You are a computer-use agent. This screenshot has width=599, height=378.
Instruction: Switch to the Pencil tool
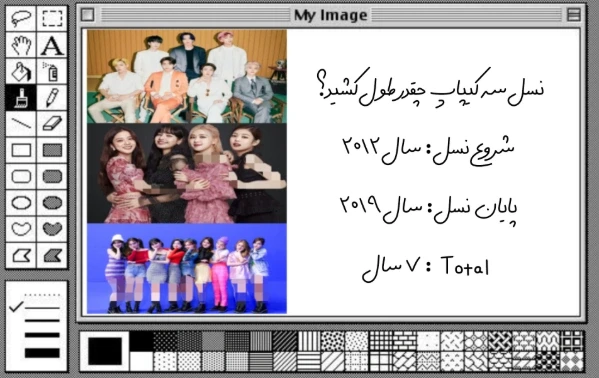coord(52,97)
